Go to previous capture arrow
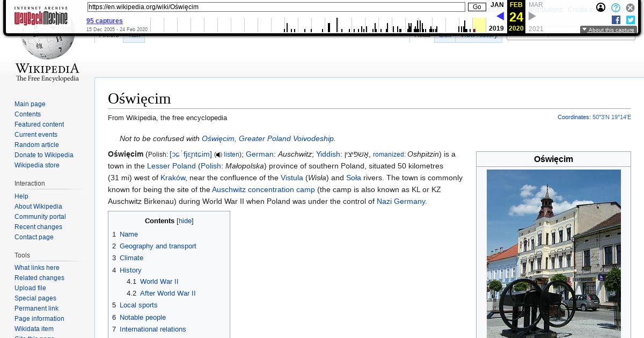This screenshot has width=644, height=338. pos(500,16)
